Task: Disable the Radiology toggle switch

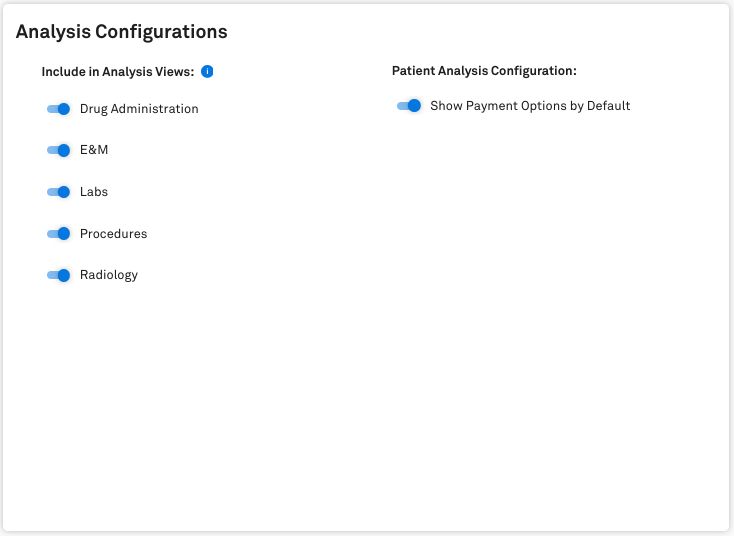Action: click(x=59, y=275)
